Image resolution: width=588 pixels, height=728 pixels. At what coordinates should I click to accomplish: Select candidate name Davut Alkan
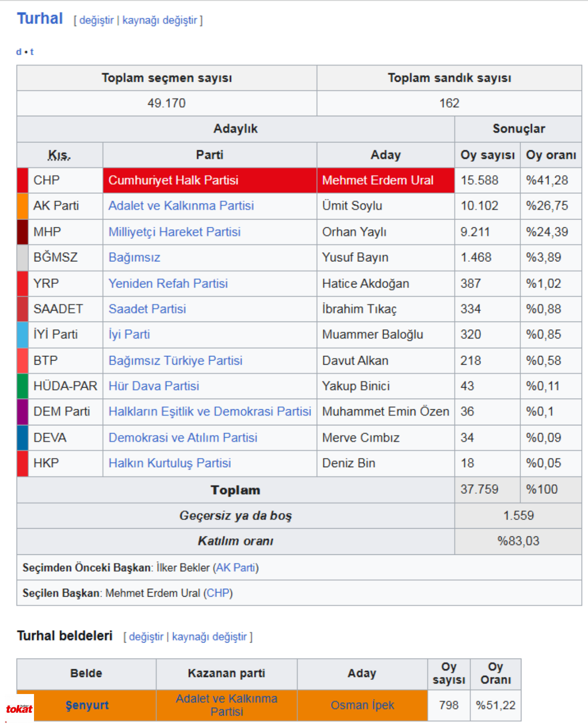[355, 361]
